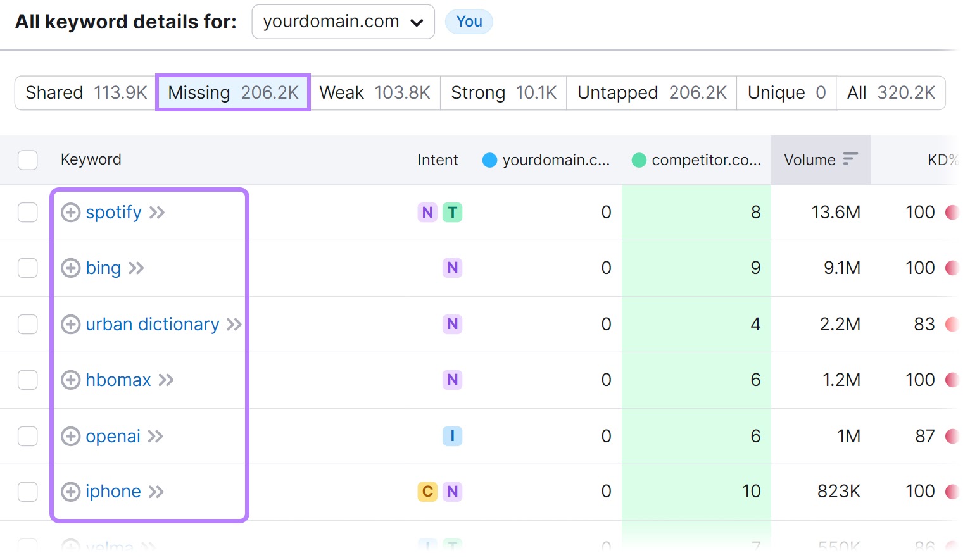Click the blue dot by yourdomain column
The width and height of the screenshot is (970, 560).
click(489, 160)
